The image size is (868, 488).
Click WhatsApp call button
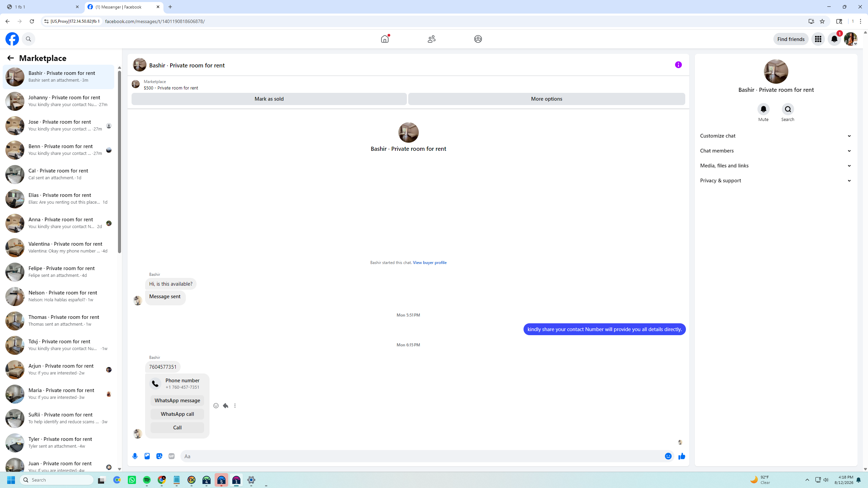177,414
